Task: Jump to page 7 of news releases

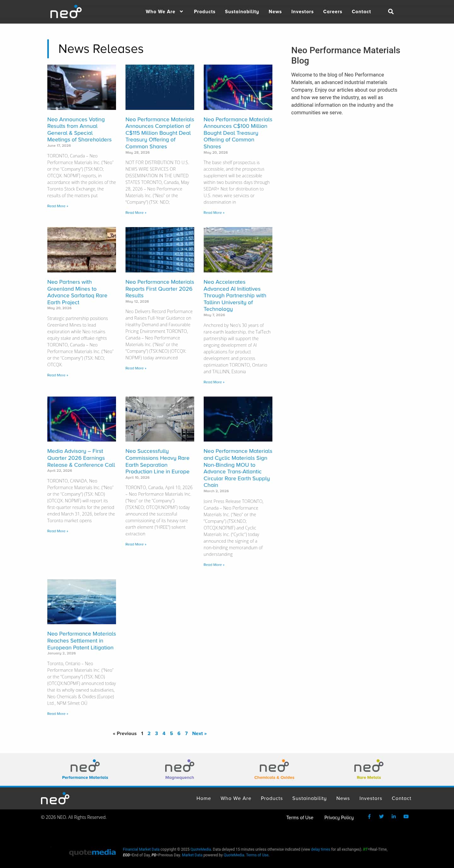Action: pyautogui.click(x=186, y=734)
